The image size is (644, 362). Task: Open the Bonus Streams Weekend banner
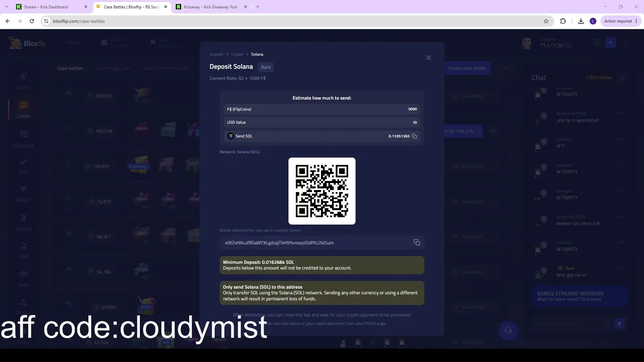pyautogui.click(x=579, y=296)
